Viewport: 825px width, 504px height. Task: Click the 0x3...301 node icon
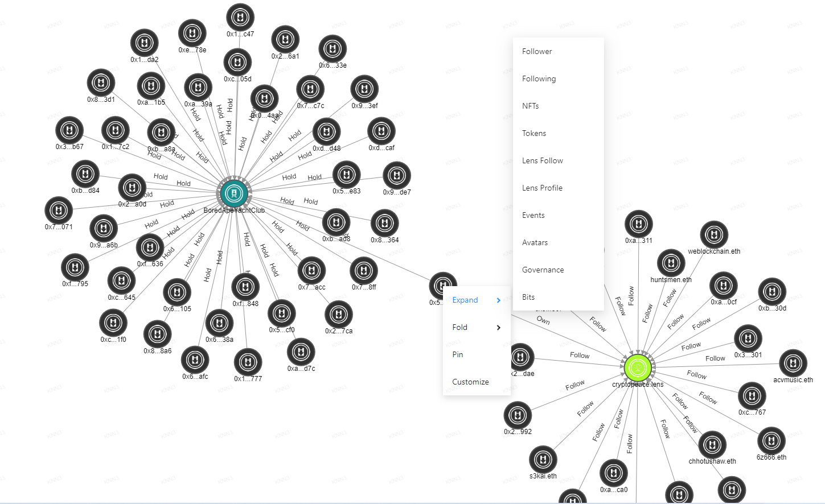[748, 338]
